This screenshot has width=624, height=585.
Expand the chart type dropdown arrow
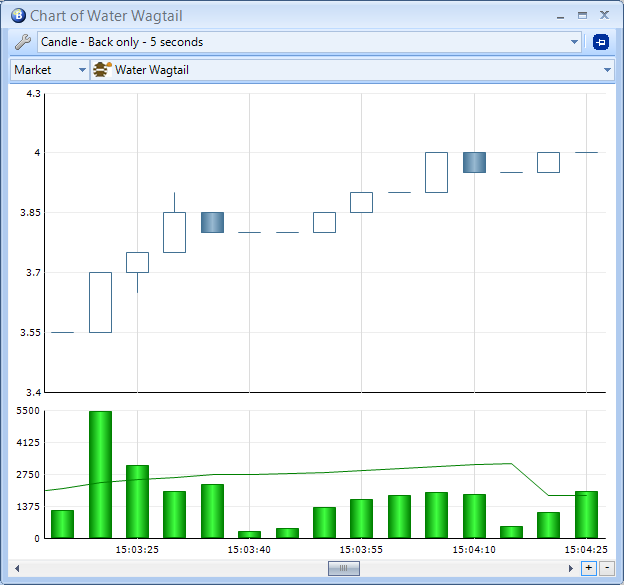tap(574, 42)
